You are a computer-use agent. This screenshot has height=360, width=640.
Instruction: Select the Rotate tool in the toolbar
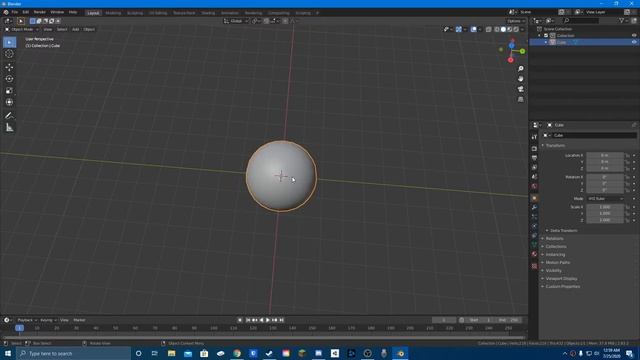(9, 79)
